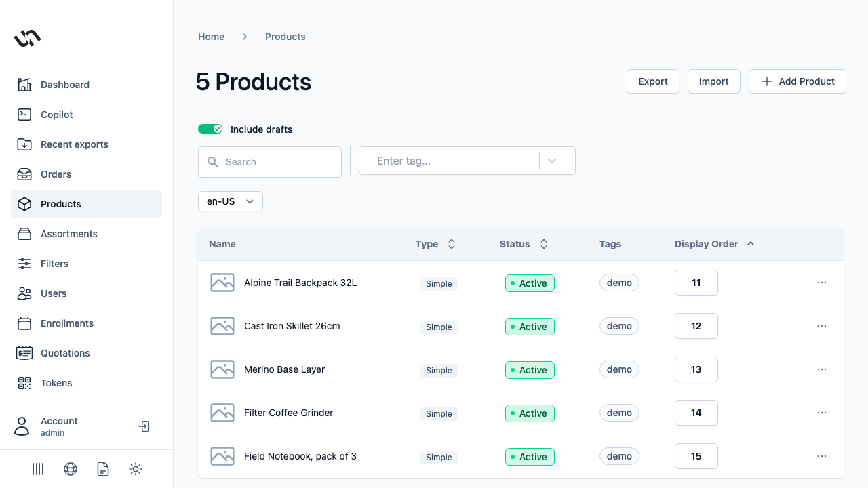Click the Copilot terminal icon

point(24,115)
